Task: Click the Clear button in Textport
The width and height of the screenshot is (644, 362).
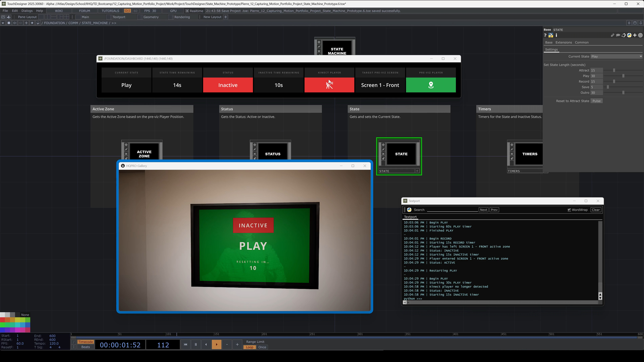Action: 596,210
